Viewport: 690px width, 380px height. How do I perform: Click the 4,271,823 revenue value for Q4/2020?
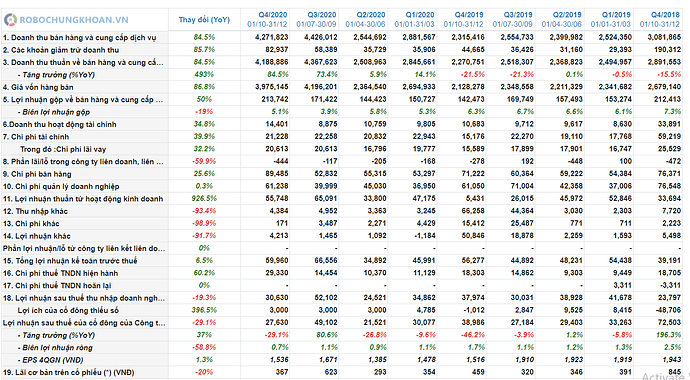[272, 37]
